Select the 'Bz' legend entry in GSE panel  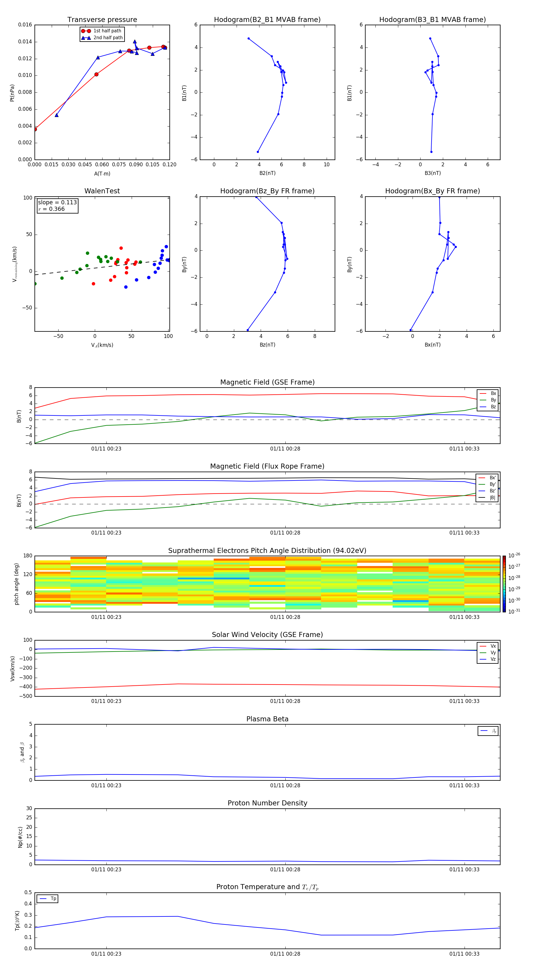(x=488, y=407)
